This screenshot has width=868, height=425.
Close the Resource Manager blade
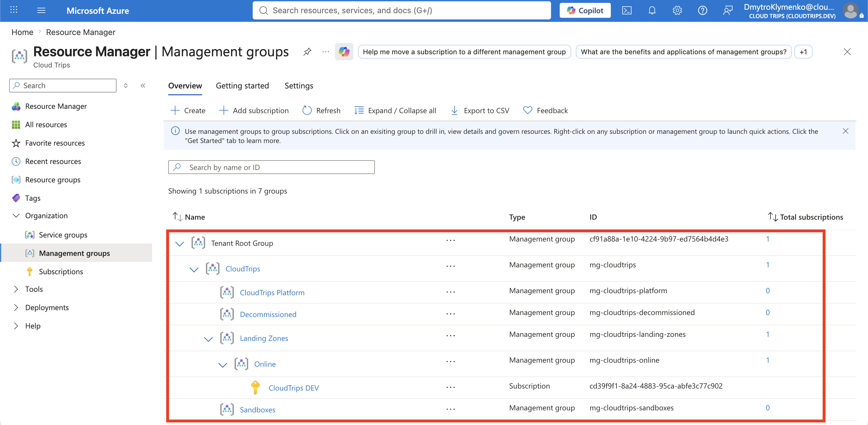pos(847,52)
